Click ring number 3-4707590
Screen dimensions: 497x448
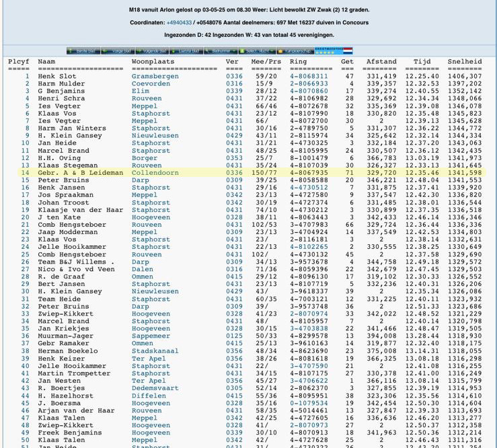[x=309, y=366]
